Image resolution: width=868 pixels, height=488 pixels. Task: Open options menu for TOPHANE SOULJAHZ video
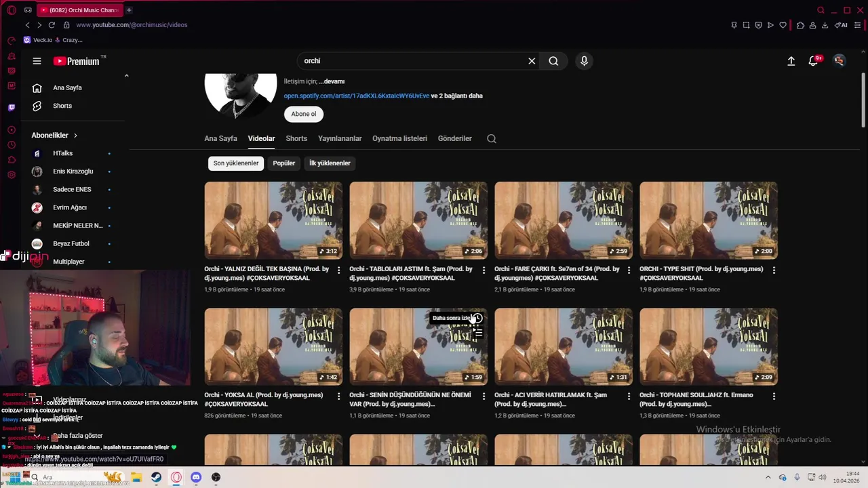tap(774, 396)
